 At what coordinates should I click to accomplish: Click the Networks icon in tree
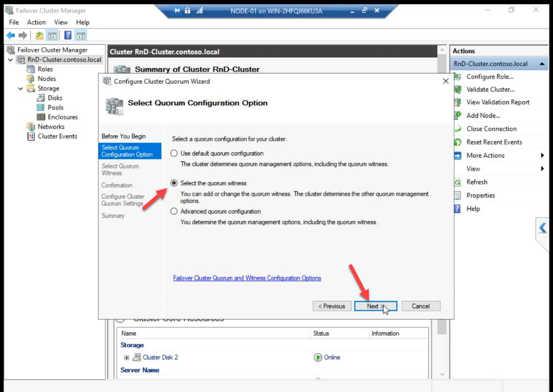(30, 126)
